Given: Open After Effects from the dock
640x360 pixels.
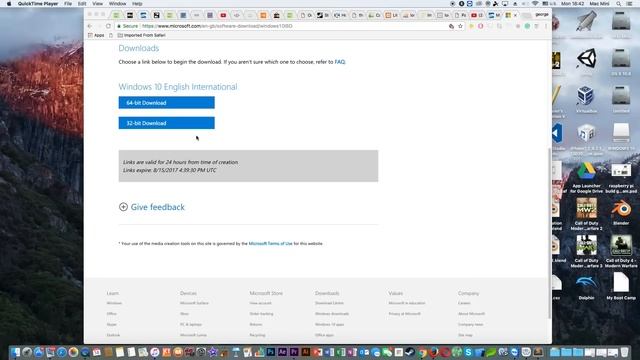Looking at the screenshot, I should pos(282,352).
